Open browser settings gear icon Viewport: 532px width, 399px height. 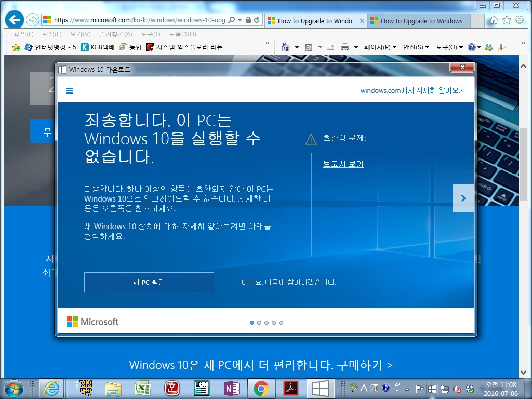pos(520,20)
